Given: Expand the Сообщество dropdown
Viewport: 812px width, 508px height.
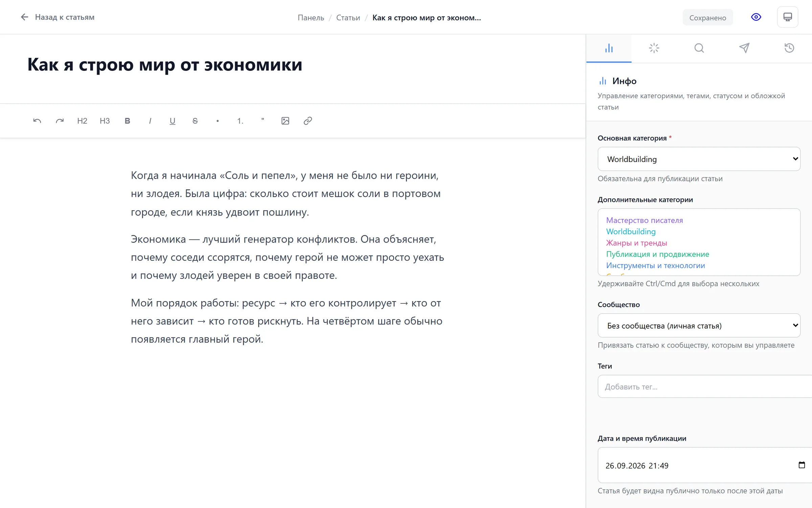Looking at the screenshot, I should [699, 325].
